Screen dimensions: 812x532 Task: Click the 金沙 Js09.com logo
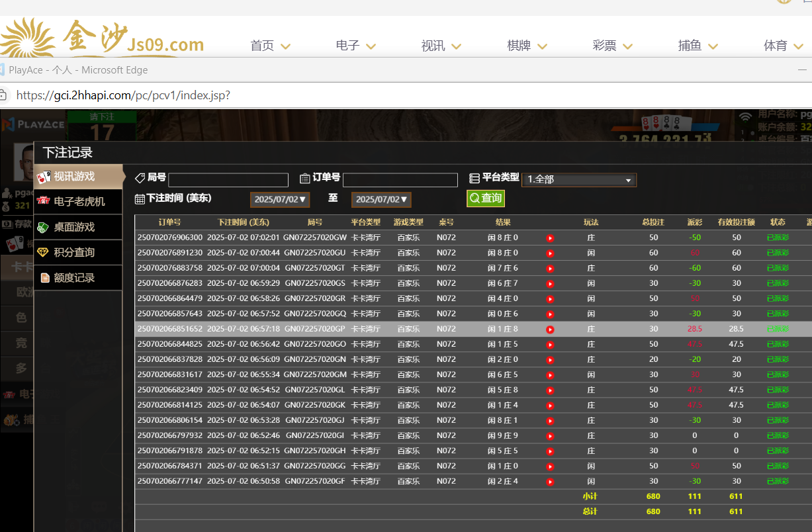pyautogui.click(x=103, y=40)
